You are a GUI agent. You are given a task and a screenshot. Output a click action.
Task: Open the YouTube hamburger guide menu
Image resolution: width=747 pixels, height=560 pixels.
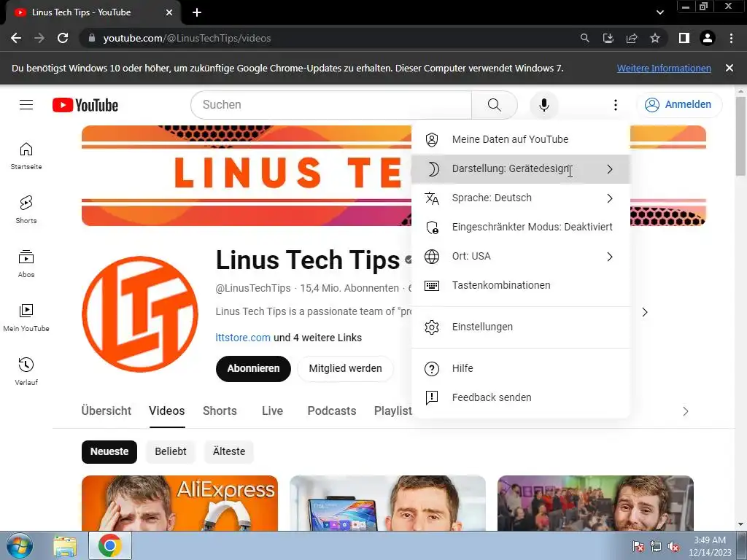tap(26, 105)
